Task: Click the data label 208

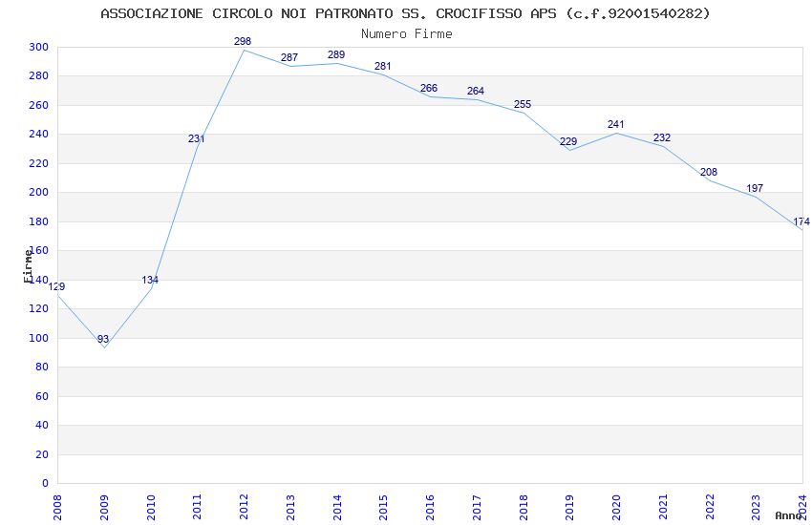Action: pyautogui.click(x=709, y=172)
